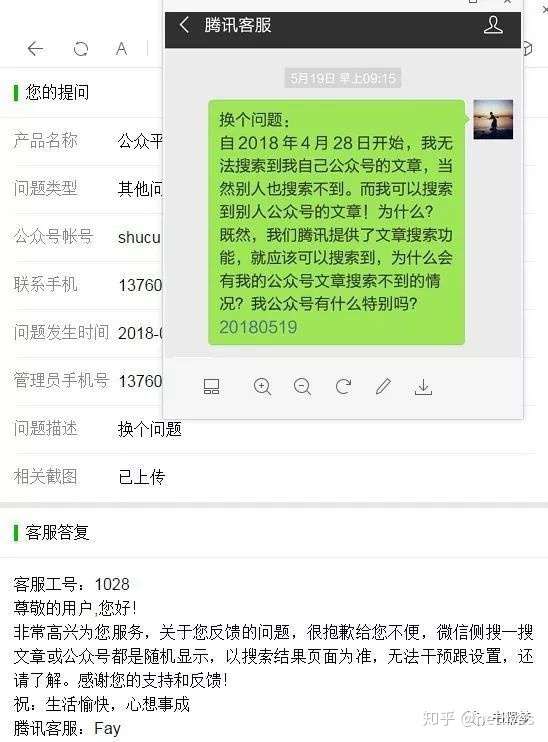Go back using the browser left arrow
Screen dimensions: 548x742
pyautogui.click(x=35, y=48)
